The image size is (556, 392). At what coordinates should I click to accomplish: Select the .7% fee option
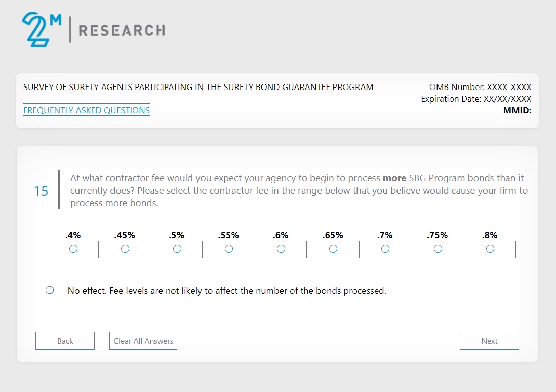click(385, 249)
